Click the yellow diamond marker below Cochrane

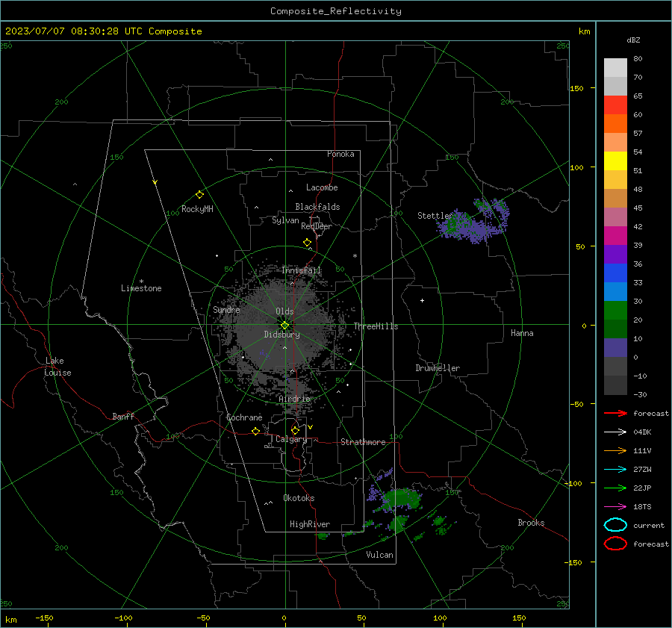[256, 432]
